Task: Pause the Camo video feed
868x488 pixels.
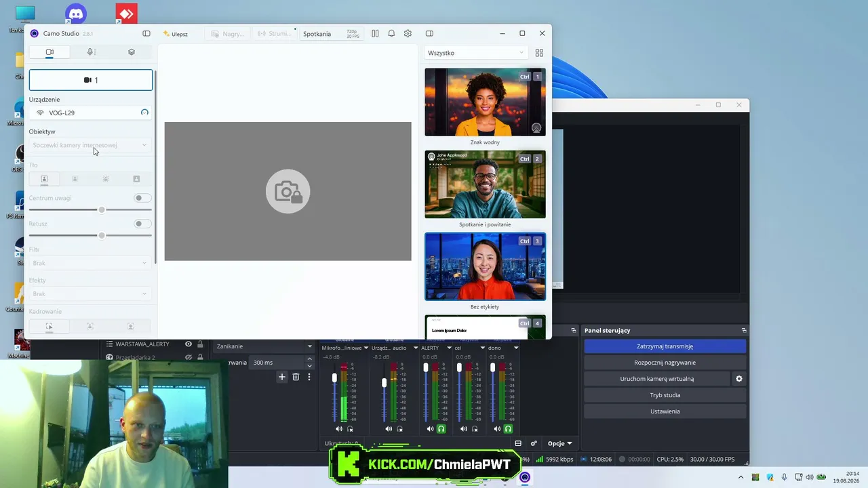Action: point(375,33)
